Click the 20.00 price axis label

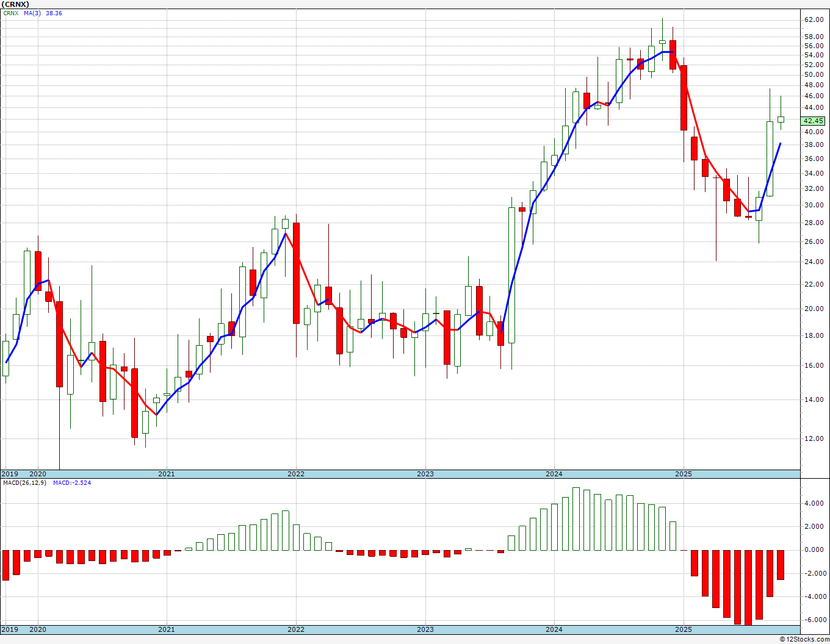pos(814,309)
